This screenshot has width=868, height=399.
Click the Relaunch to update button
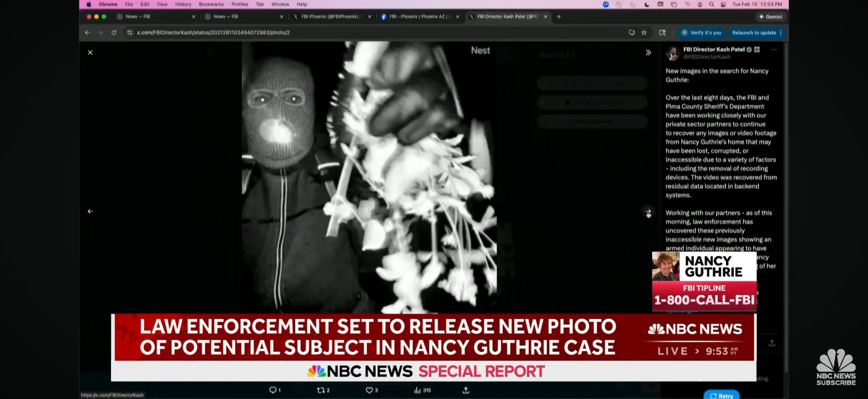coord(754,32)
